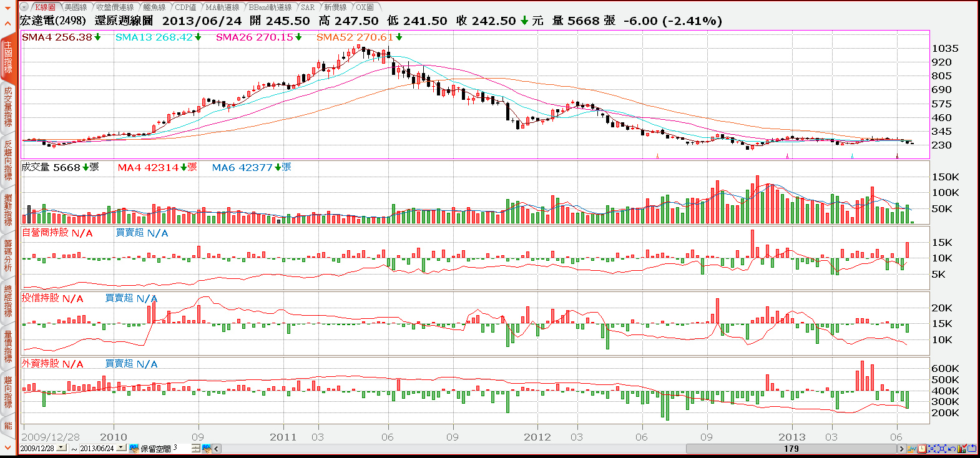
Task: Click the bar chart checkmark icon
Action: 962,449
